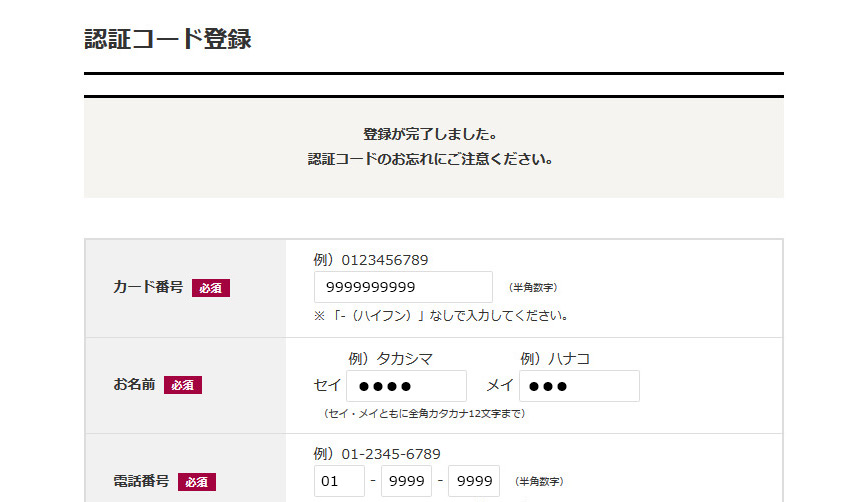This screenshot has height=502, width=867.
Task: Click the カード番号 field label
Action: tap(148, 288)
